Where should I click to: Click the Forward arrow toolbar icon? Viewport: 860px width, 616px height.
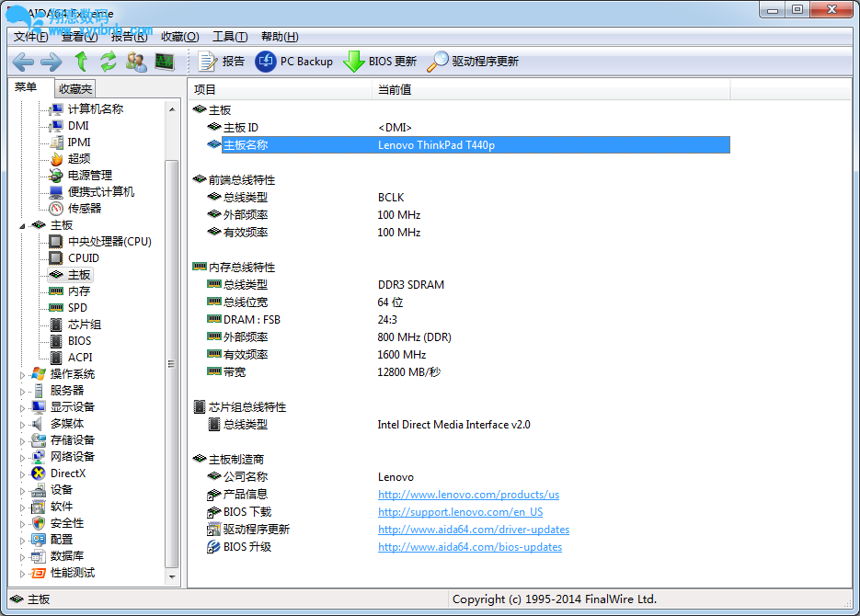point(52,62)
